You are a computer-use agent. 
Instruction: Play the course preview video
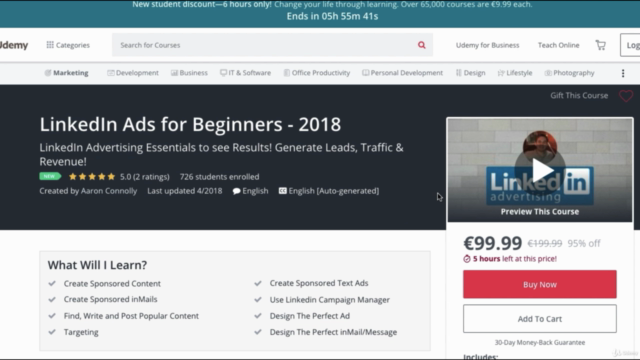pyautogui.click(x=540, y=171)
